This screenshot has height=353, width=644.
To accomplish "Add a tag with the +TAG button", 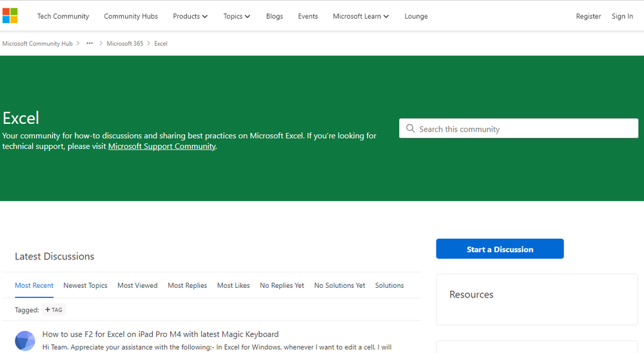I will (54, 310).
